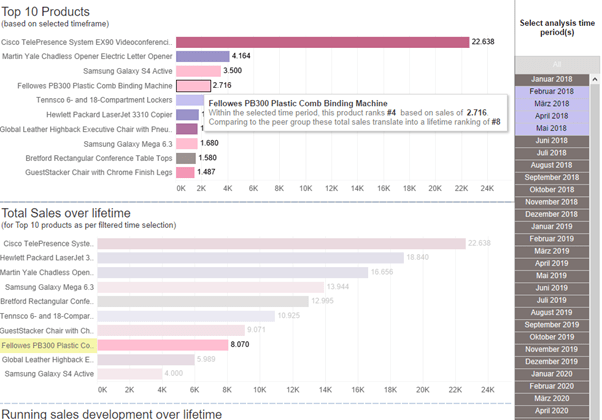Select Januar 2018 in time period list
602x420 pixels.
coord(558,78)
